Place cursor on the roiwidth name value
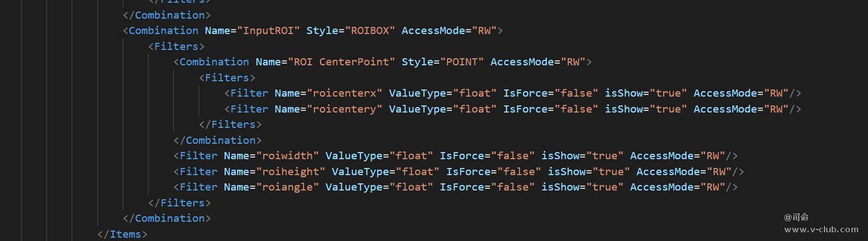 pyautogui.click(x=288, y=156)
